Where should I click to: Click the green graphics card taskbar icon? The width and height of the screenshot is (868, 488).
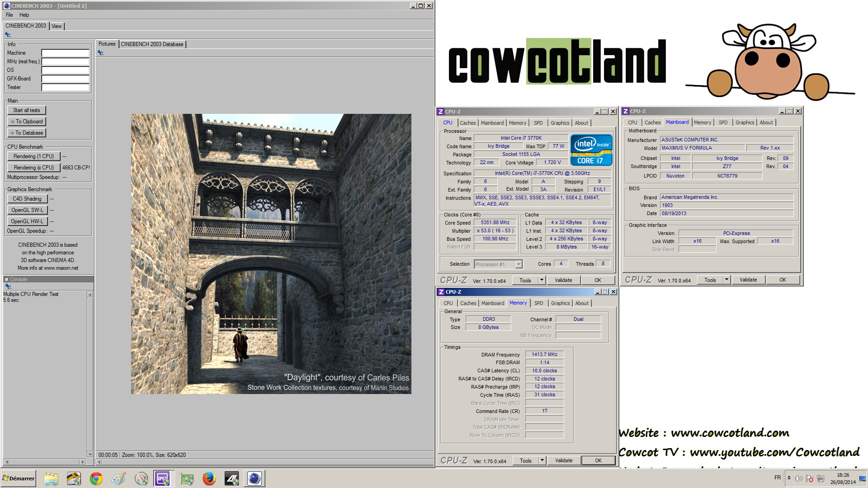pyautogui.click(x=187, y=479)
